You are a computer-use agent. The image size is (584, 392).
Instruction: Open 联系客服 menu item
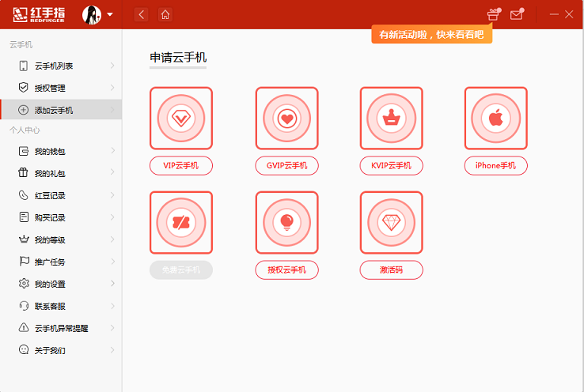point(61,306)
